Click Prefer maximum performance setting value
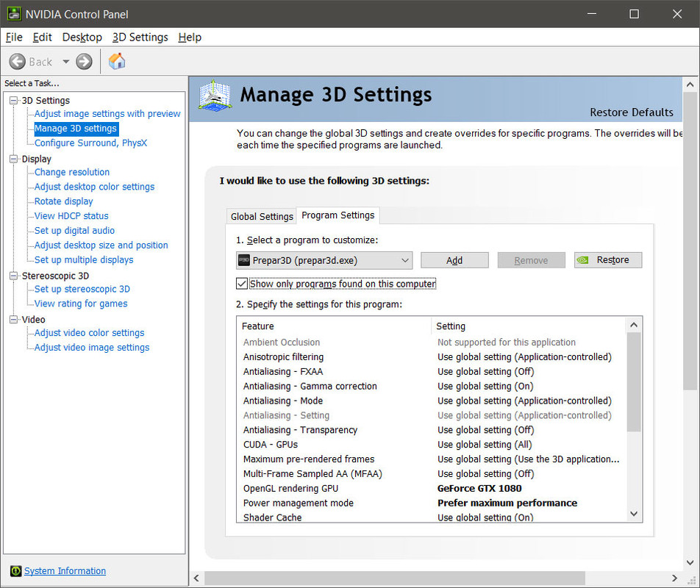 (507, 503)
